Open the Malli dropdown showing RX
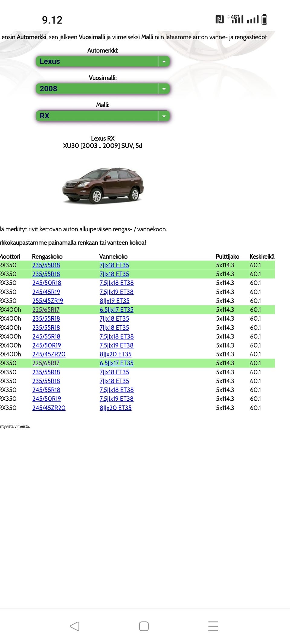This screenshot has height=644, width=290. tap(103, 116)
